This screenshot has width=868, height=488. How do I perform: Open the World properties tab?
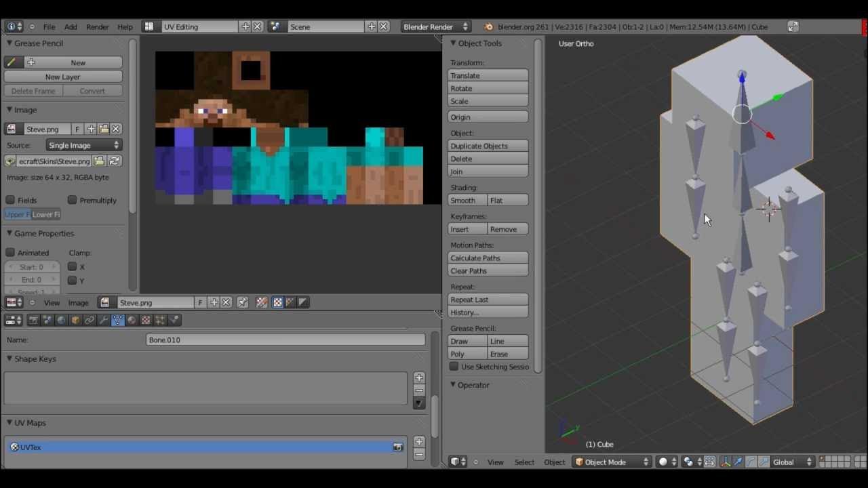click(x=62, y=320)
